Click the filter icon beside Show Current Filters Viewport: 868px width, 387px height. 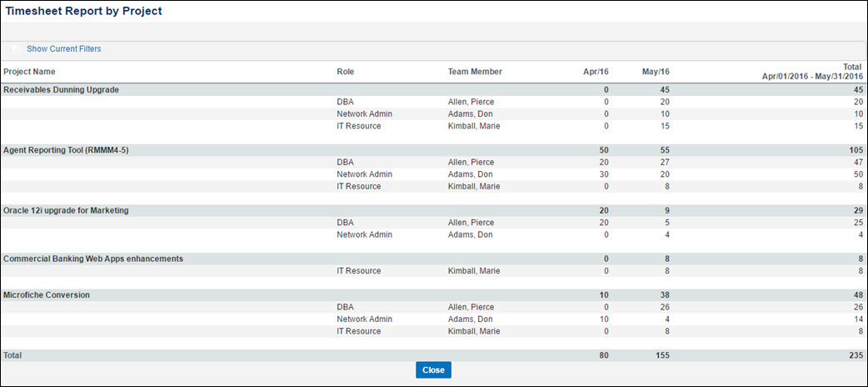(17, 49)
